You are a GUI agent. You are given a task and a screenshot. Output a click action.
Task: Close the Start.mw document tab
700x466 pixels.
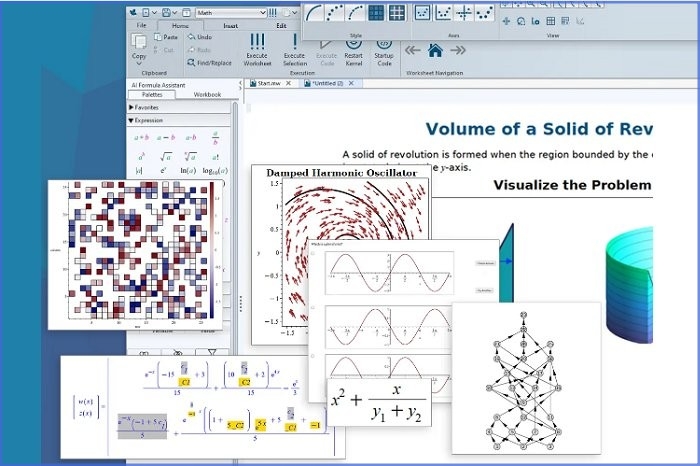coord(289,84)
